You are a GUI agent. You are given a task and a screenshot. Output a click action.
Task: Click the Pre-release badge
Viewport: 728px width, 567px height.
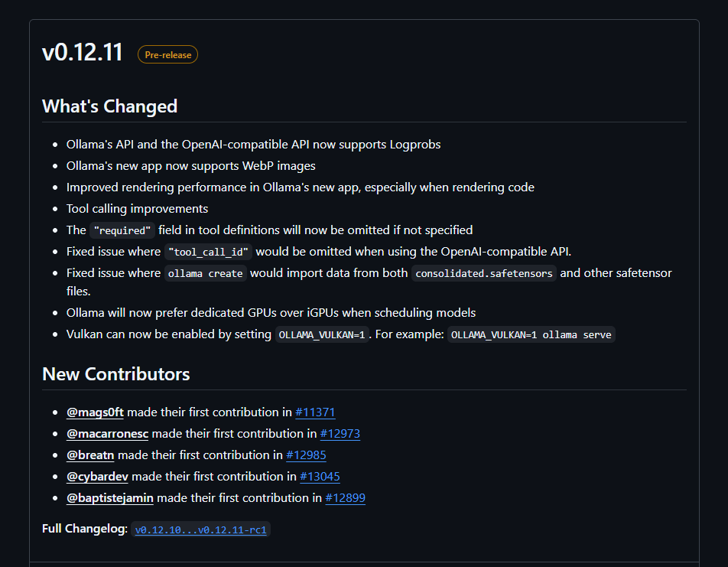[167, 55]
